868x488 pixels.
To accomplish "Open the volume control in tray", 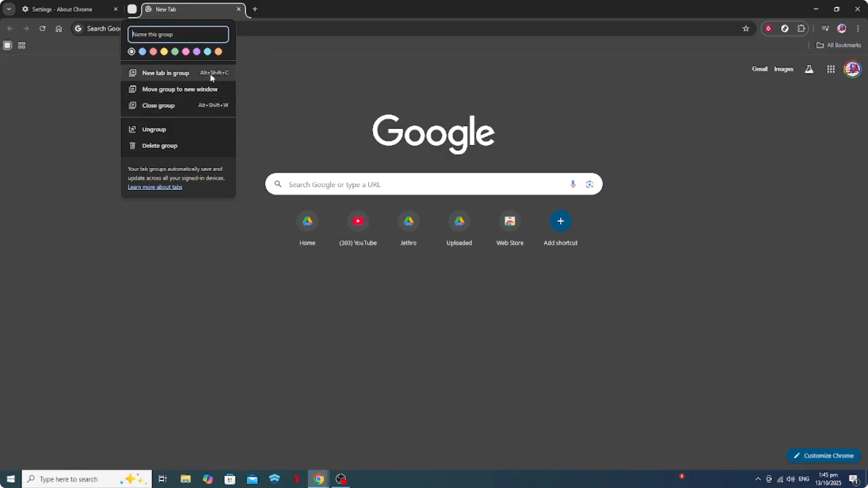I will point(790,479).
